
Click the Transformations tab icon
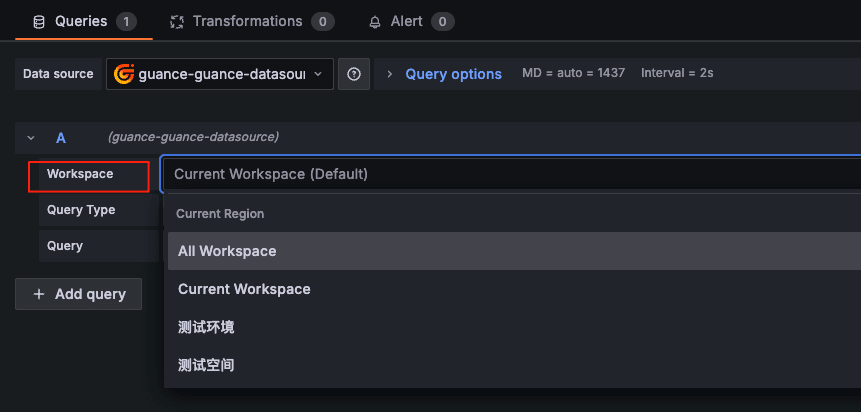(177, 21)
